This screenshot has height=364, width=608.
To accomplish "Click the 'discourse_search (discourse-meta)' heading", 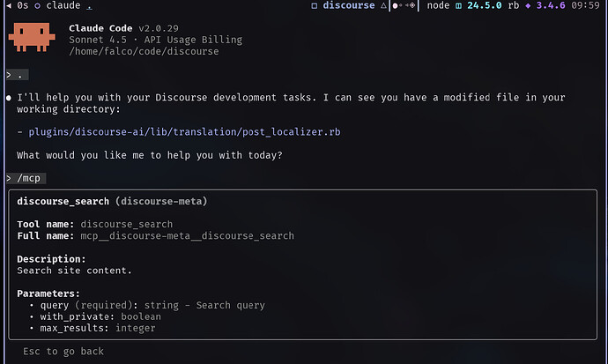I will (x=112, y=201).
